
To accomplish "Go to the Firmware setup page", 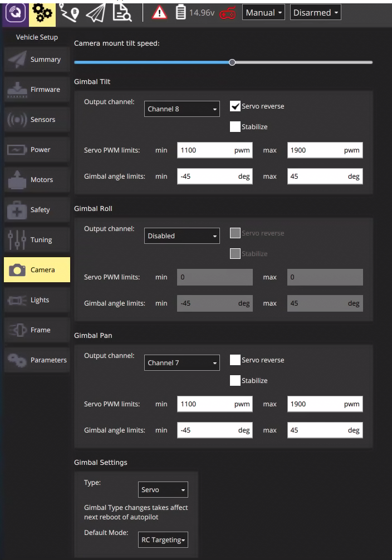I will coord(37,90).
